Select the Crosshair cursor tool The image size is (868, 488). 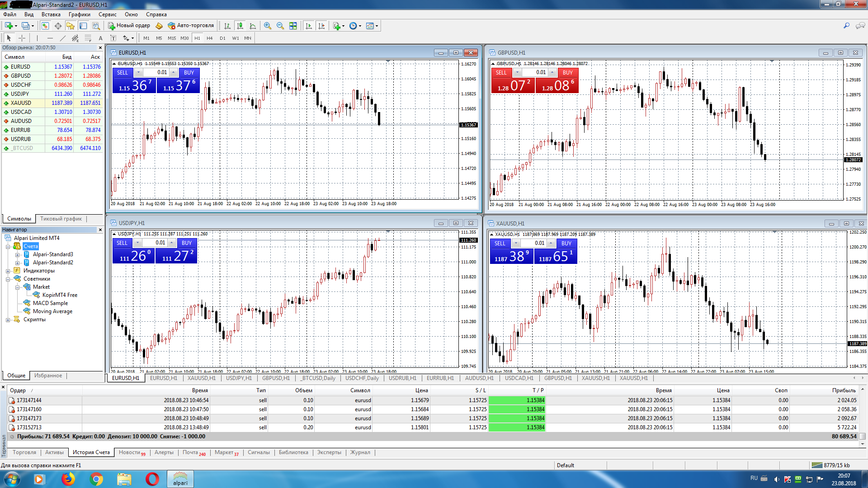point(22,38)
